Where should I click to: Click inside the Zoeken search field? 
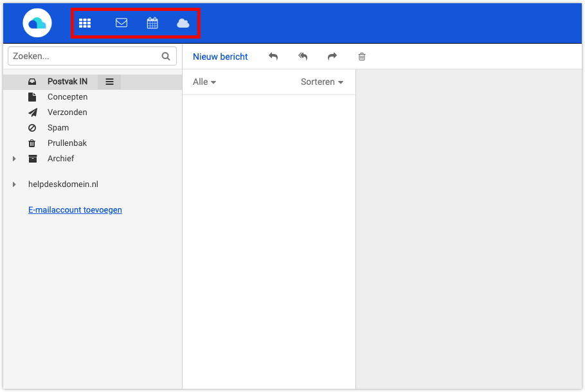point(77,56)
